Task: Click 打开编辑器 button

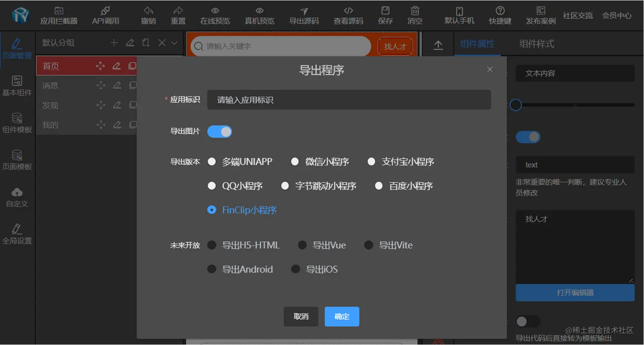Action: coord(575,293)
